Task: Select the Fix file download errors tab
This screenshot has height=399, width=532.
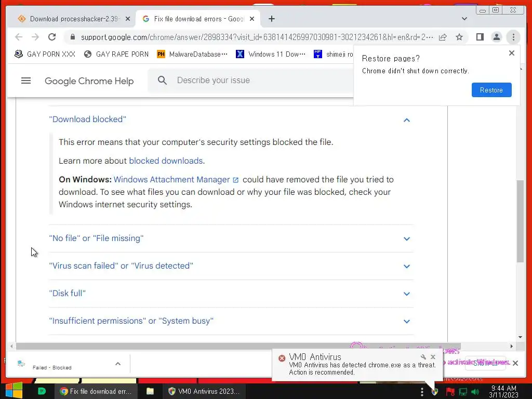Action: [198, 19]
